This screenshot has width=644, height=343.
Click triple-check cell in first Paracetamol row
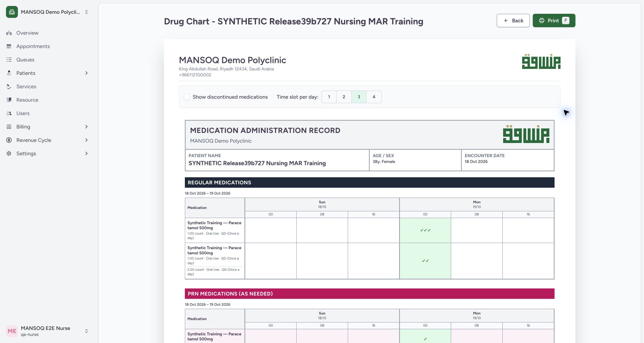tap(425, 230)
